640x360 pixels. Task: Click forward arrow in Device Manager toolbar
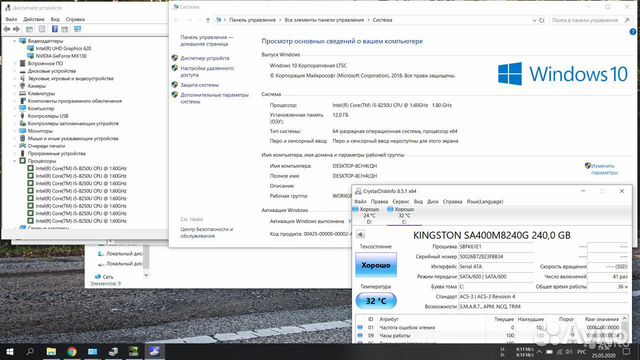tap(16, 29)
